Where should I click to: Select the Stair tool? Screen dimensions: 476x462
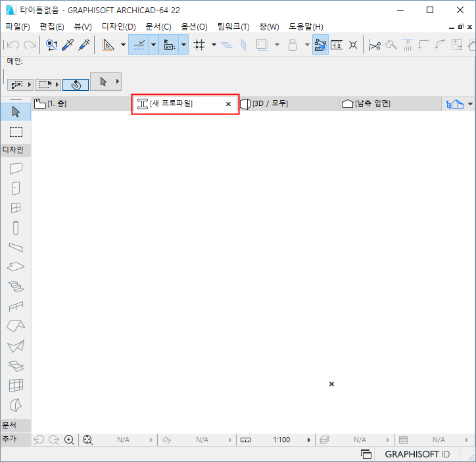pos(16,286)
